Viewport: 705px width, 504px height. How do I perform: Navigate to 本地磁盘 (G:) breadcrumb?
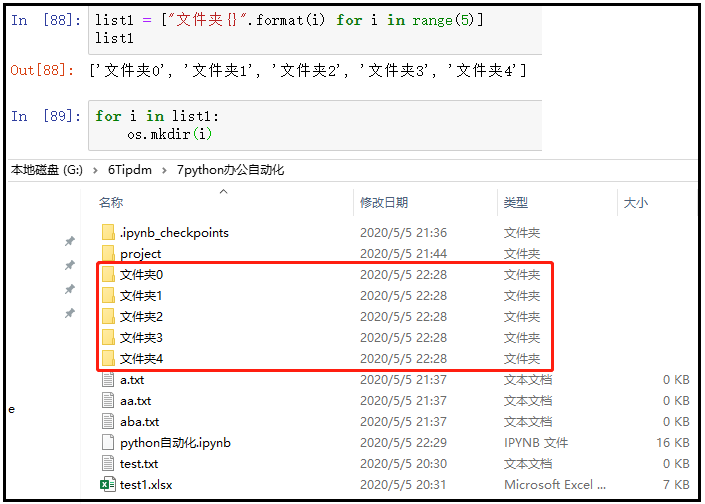tap(47, 170)
